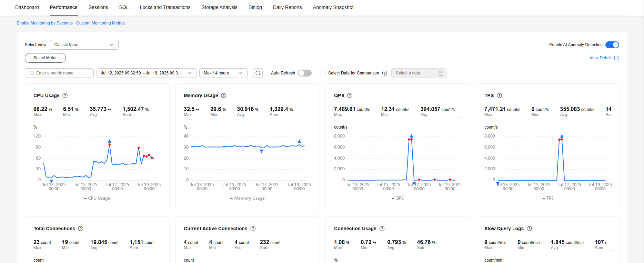This screenshot has height=263, width=644.
Task: Open the Locks and Transactions tab
Action: (165, 7)
